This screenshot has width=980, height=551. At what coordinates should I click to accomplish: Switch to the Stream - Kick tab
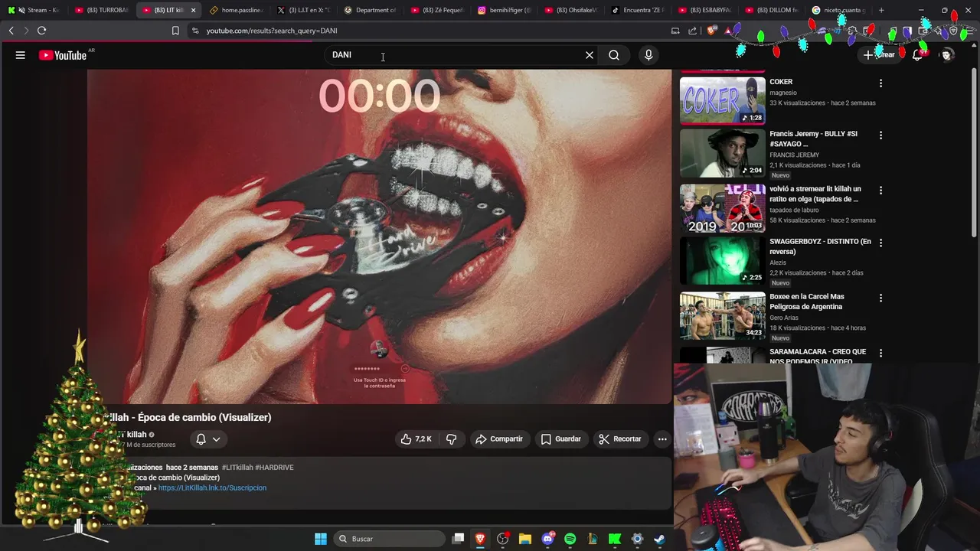34,10
